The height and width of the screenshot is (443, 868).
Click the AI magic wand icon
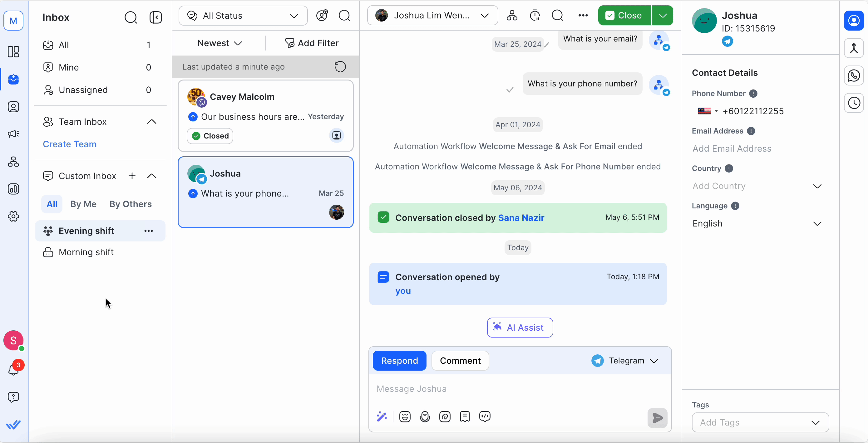tap(382, 417)
